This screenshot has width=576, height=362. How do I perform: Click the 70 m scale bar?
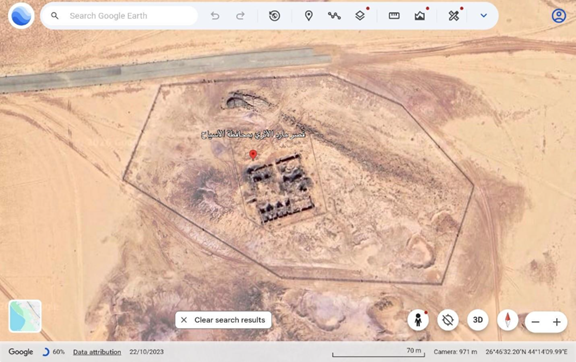pyautogui.click(x=378, y=352)
